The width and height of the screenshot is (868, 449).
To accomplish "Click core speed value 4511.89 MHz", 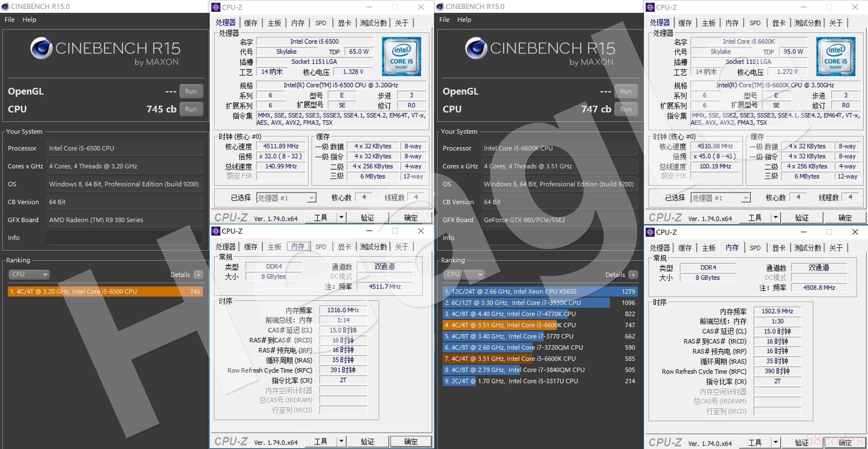I will pos(281,146).
